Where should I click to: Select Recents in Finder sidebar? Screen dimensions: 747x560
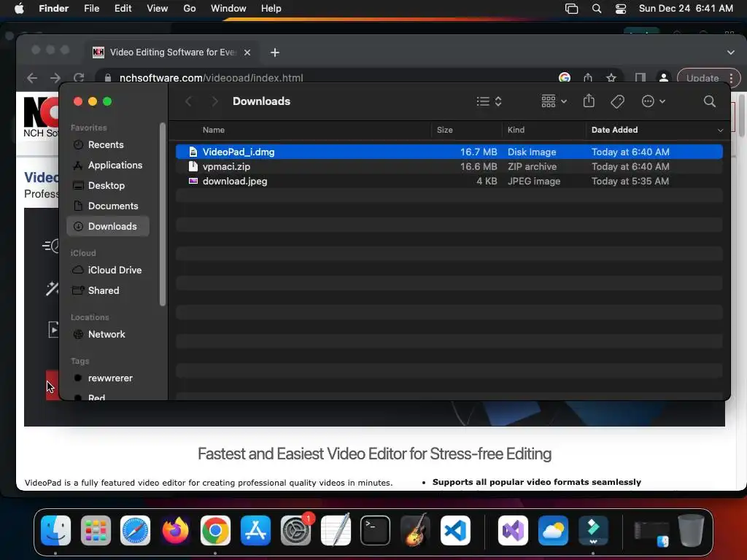(x=108, y=145)
